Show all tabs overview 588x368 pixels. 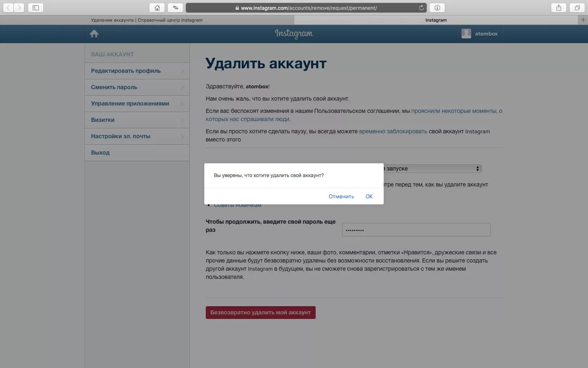(x=577, y=8)
